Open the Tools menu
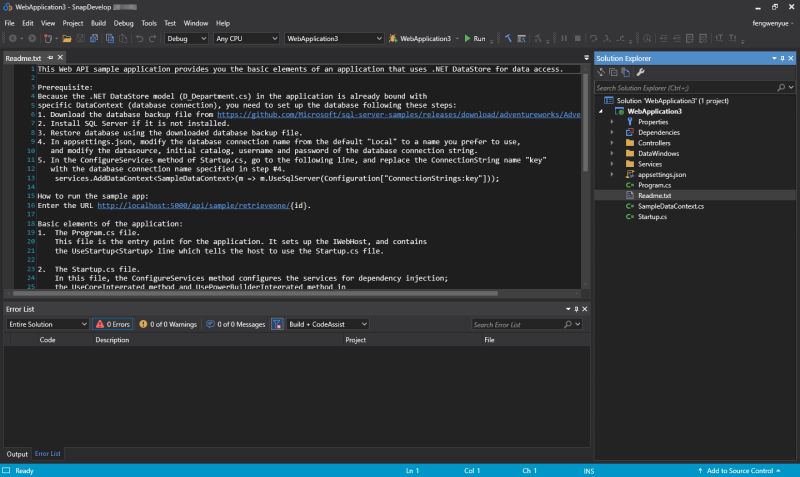Viewport: 800px width, 477px height. (x=148, y=23)
